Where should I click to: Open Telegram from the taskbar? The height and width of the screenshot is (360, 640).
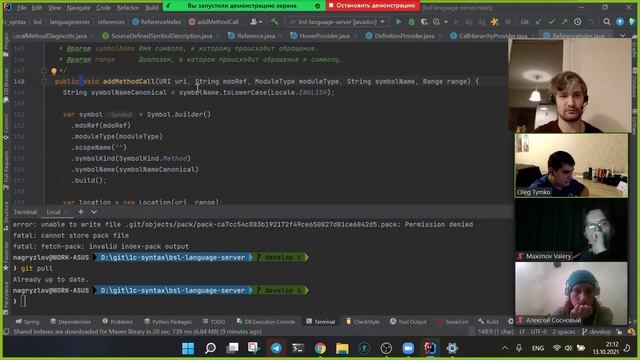276,348
